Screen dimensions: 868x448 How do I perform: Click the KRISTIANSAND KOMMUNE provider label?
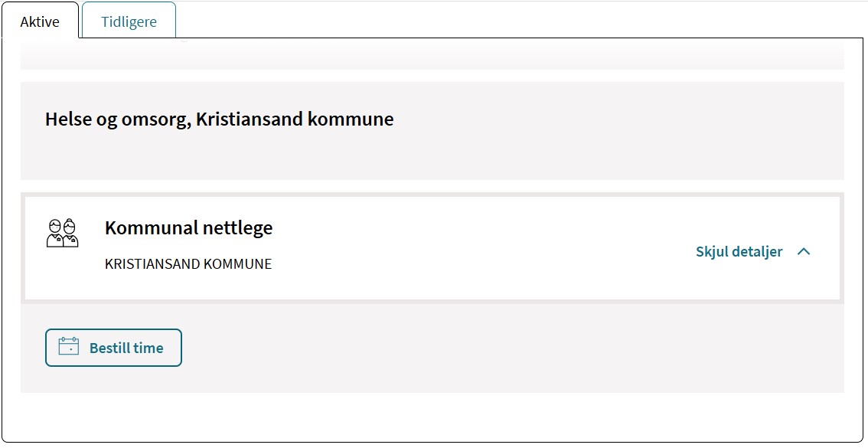[x=188, y=263]
